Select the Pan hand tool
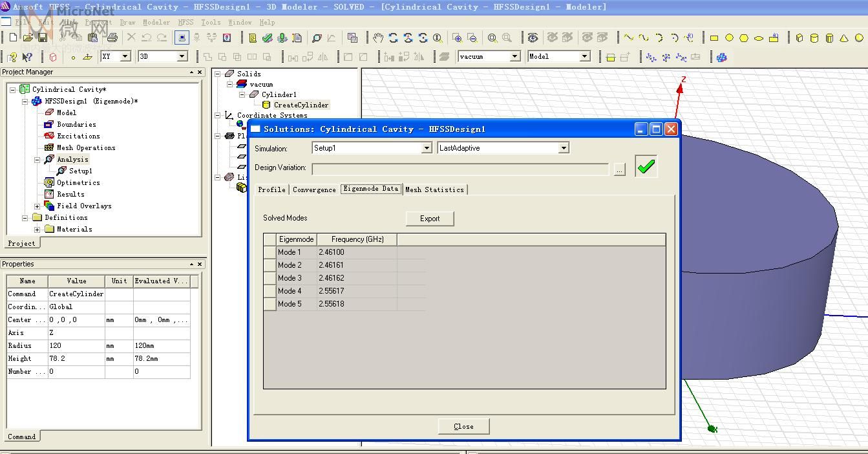 pyautogui.click(x=377, y=38)
